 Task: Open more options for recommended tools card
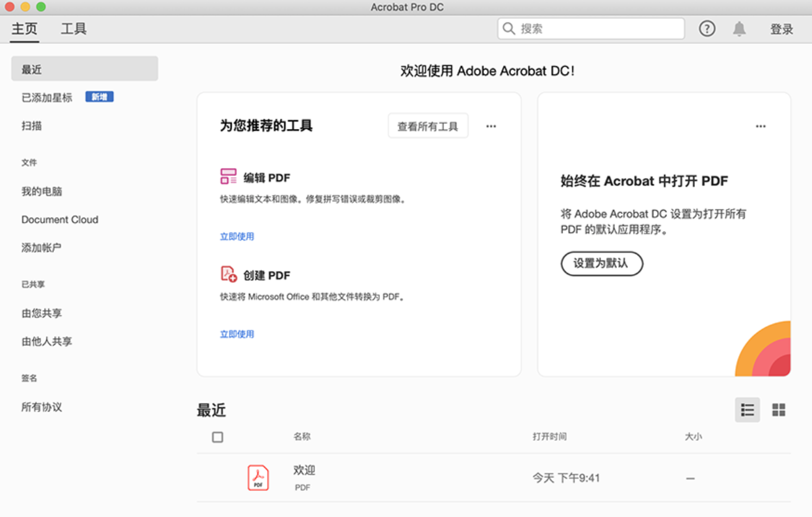pyautogui.click(x=491, y=126)
